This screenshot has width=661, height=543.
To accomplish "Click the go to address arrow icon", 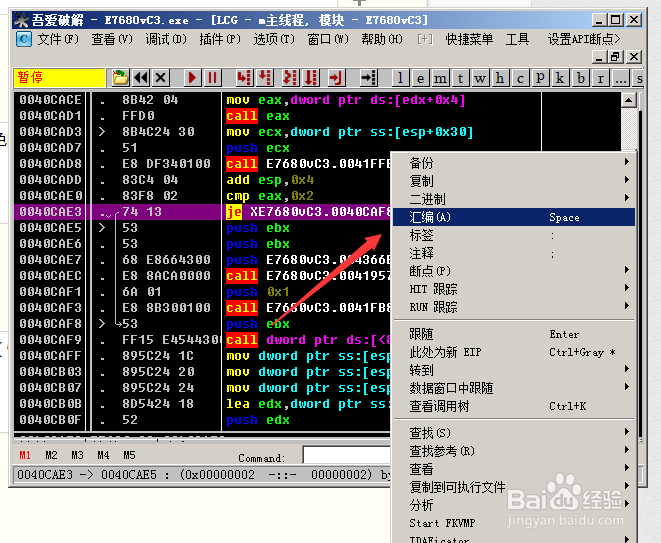I will click(x=369, y=78).
